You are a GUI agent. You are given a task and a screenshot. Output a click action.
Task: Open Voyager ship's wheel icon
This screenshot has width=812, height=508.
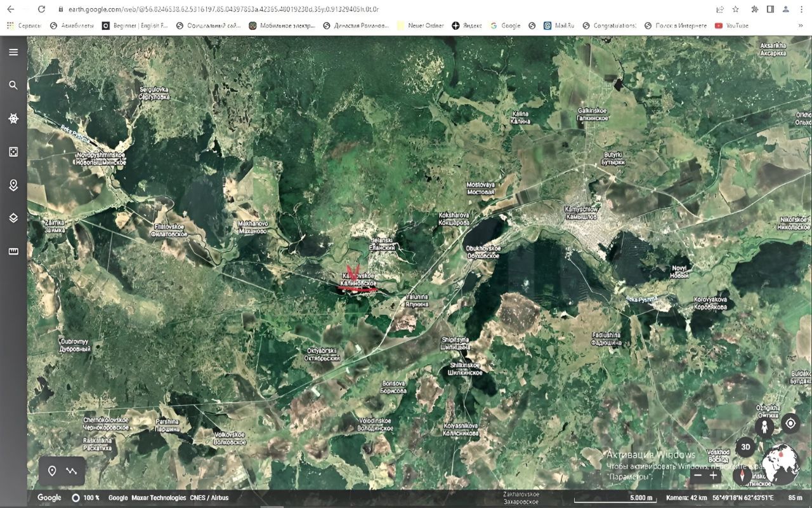tap(13, 119)
